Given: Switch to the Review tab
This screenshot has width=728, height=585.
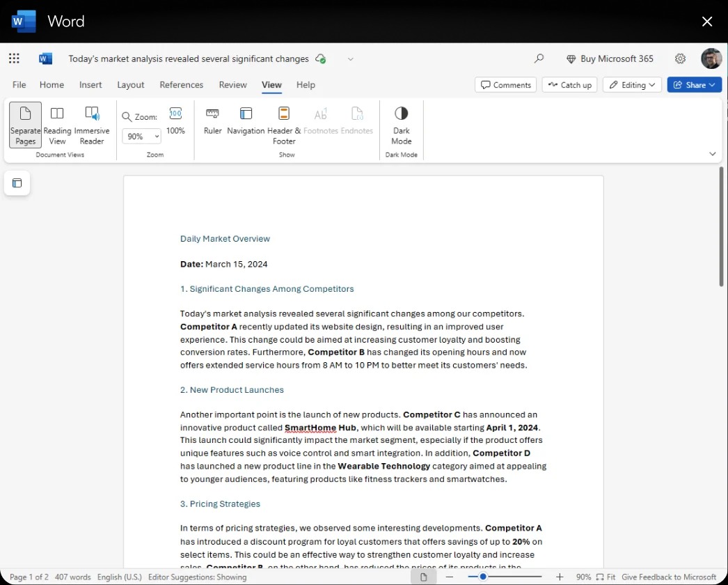Looking at the screenshot, I should (233, 84).
